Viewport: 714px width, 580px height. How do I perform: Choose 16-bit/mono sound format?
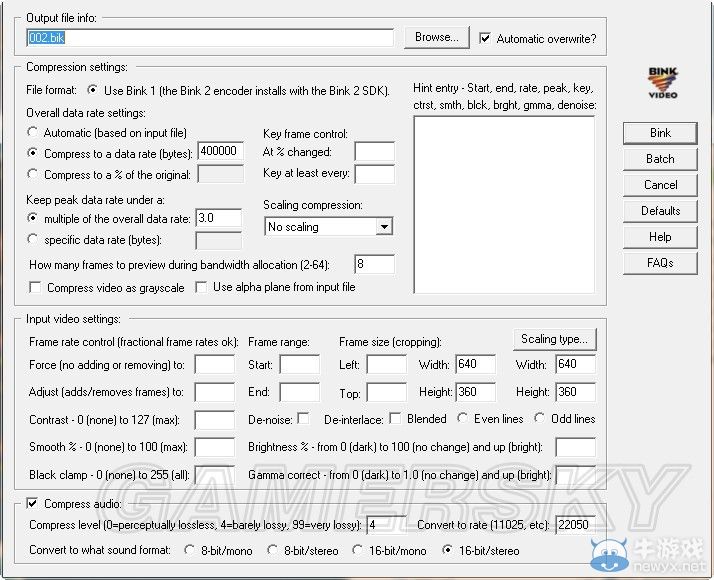click(359, 550)
